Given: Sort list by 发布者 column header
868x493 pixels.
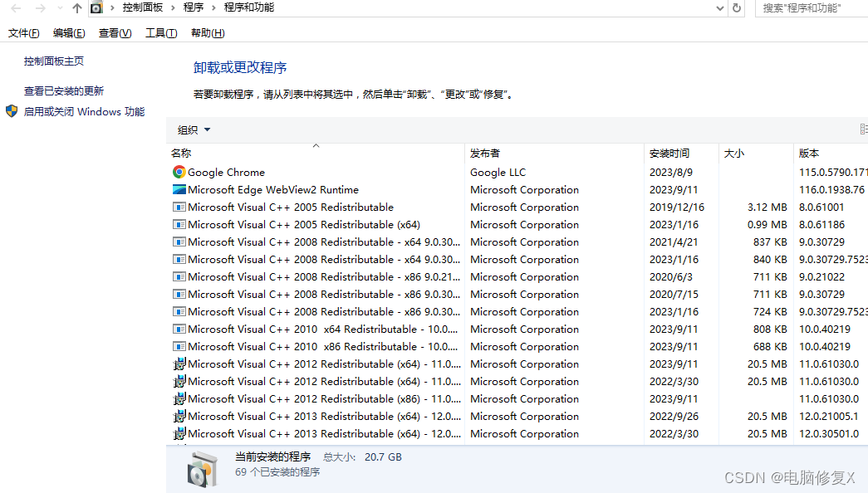Looking at the screenshot, I should (555, 154).
